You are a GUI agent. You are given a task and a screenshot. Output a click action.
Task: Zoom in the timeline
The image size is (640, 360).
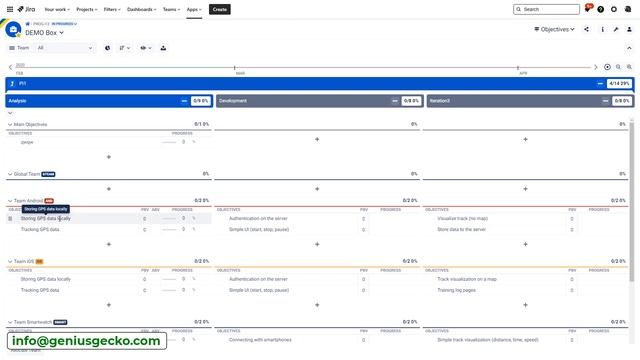pyautogui.click(x=629, y=67)
